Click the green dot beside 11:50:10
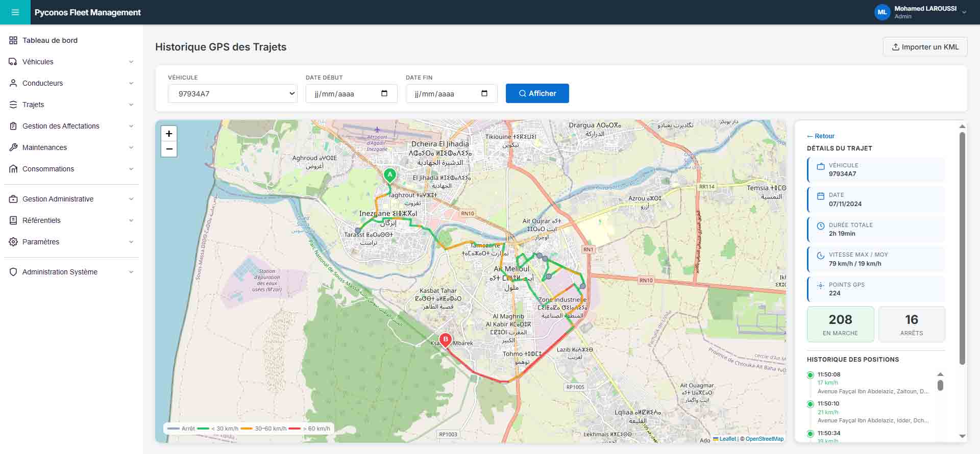 (810, 404)
